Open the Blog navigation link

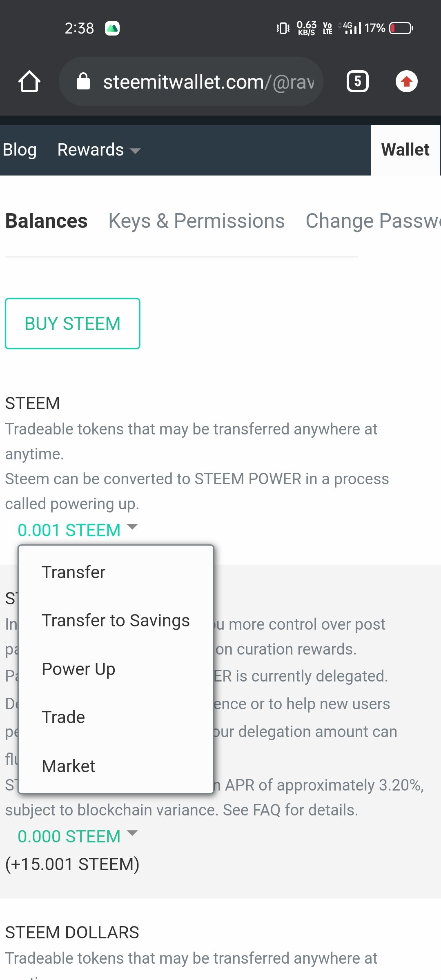click(x=20, y=150)
